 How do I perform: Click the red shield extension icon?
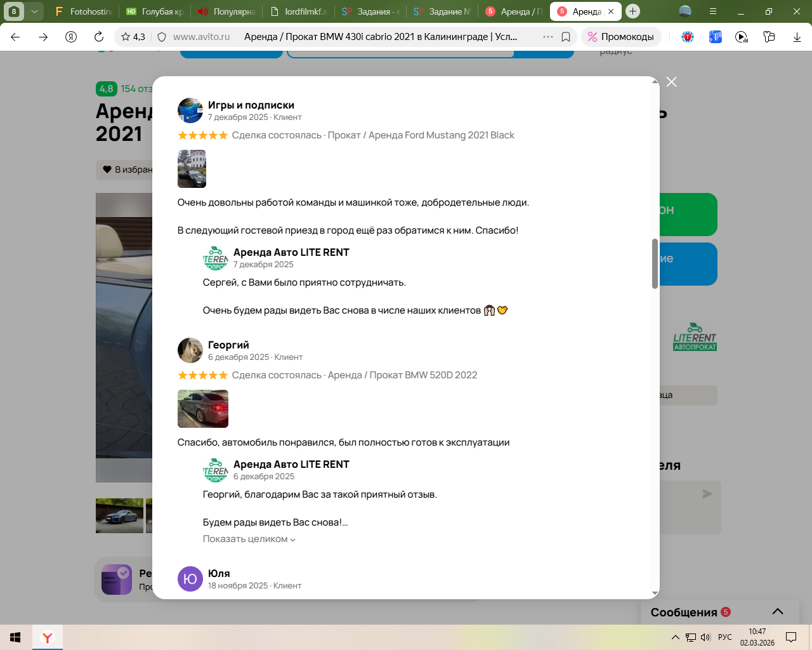click(688, 37)
